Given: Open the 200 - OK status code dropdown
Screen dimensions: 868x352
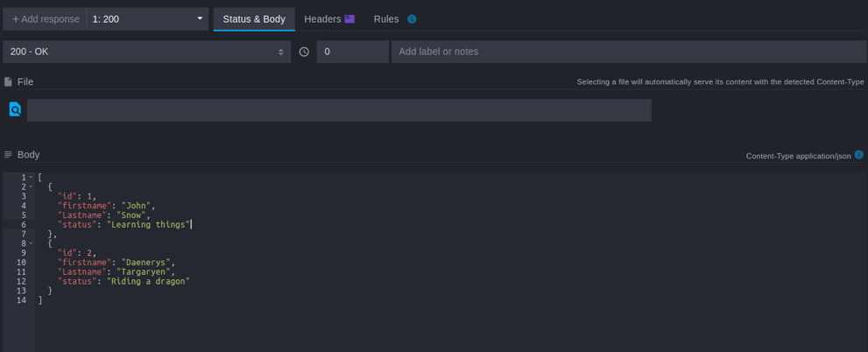Looking at the screenshot, I should point(146,52).
